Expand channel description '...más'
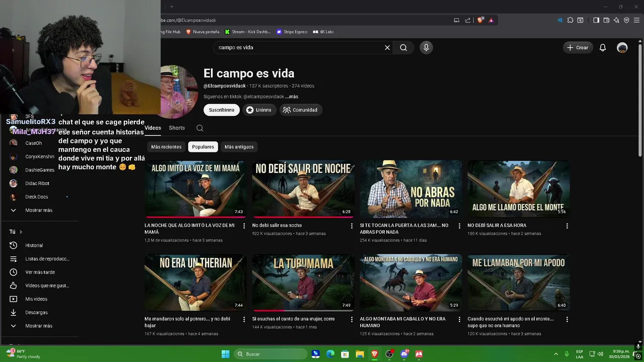Screen dimensions: 644x362 (x=292, y=97)
